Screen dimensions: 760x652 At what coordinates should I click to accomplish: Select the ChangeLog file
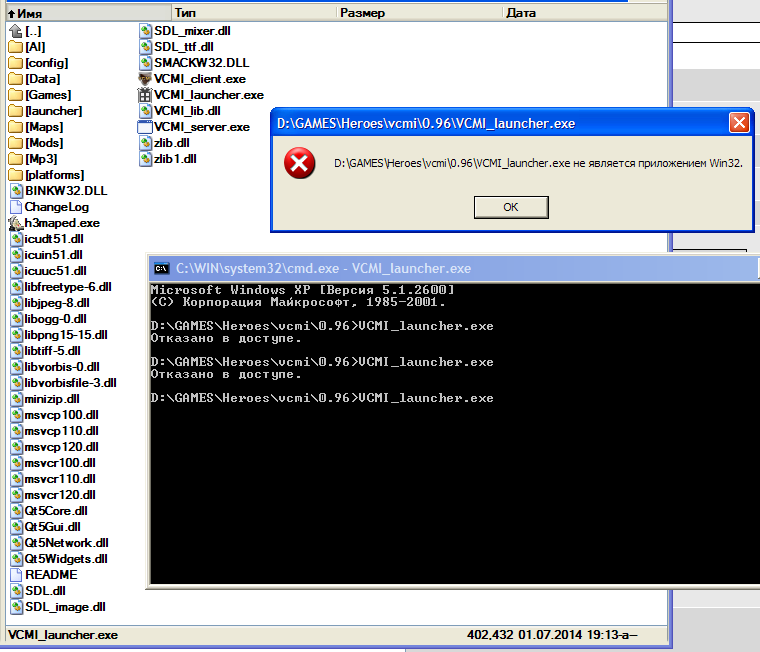56,207
